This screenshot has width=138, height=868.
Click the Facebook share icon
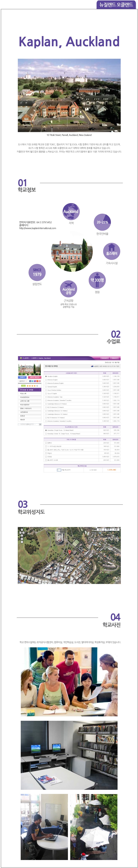31,381
